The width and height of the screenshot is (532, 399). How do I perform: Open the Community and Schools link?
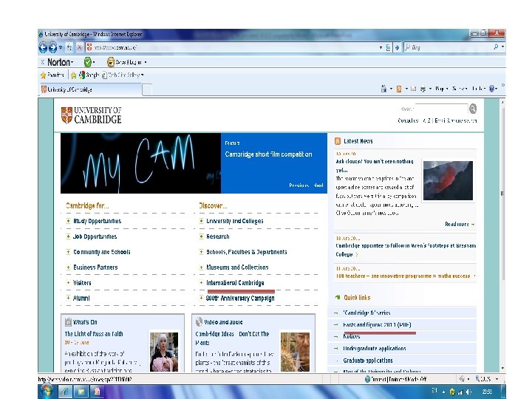[x=101, y=252]
